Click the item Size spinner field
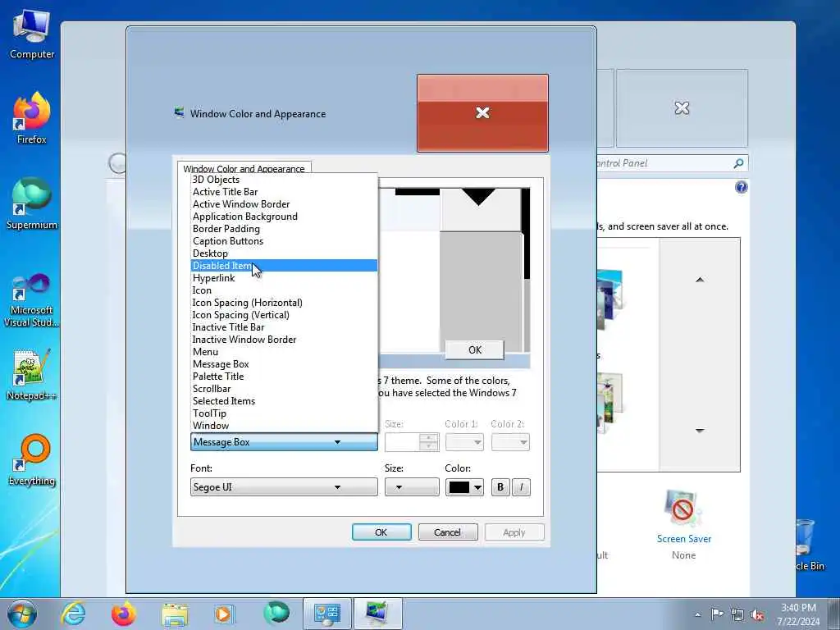840x630 pixels. point(412,442)
